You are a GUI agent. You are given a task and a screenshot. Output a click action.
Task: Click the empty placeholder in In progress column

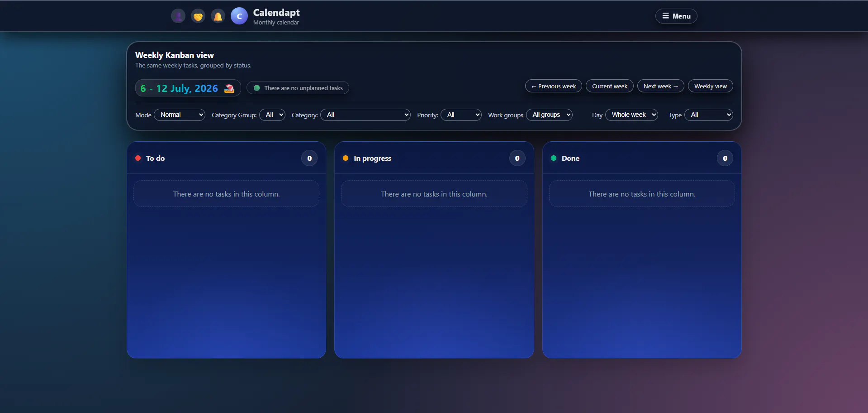[434, 194]
